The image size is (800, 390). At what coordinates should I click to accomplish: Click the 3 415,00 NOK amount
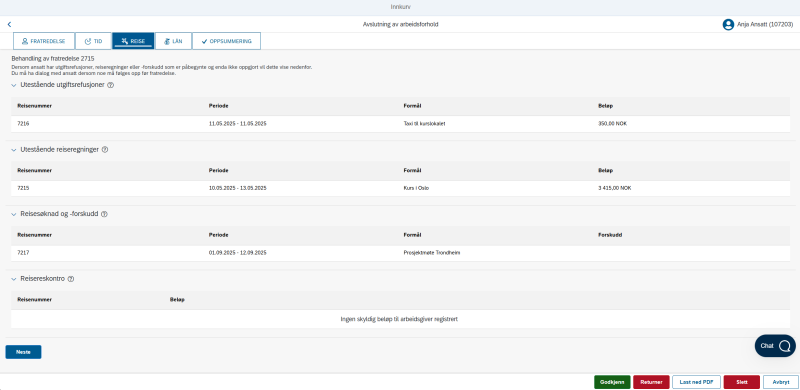[x=615, y=188]
